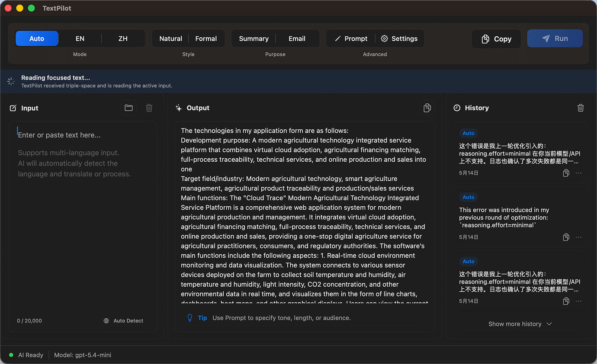This screenshot has width=597, height=364.
Task: Switch mode to EN
Action: (80, 38)
